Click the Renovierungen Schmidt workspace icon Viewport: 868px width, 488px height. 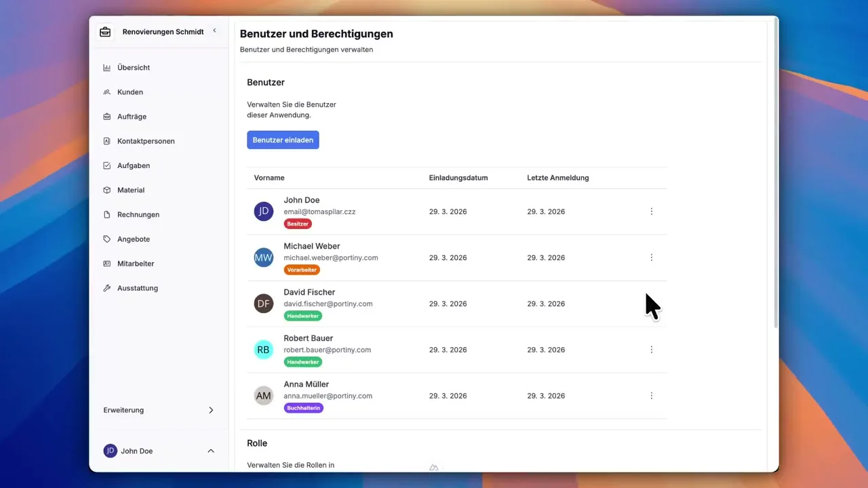coord(105,31)
